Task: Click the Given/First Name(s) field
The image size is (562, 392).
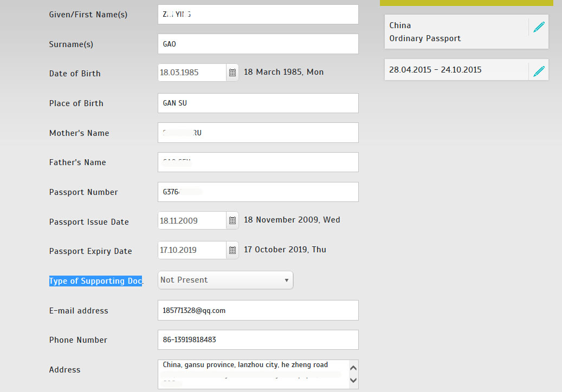Action: pos(258,15)
